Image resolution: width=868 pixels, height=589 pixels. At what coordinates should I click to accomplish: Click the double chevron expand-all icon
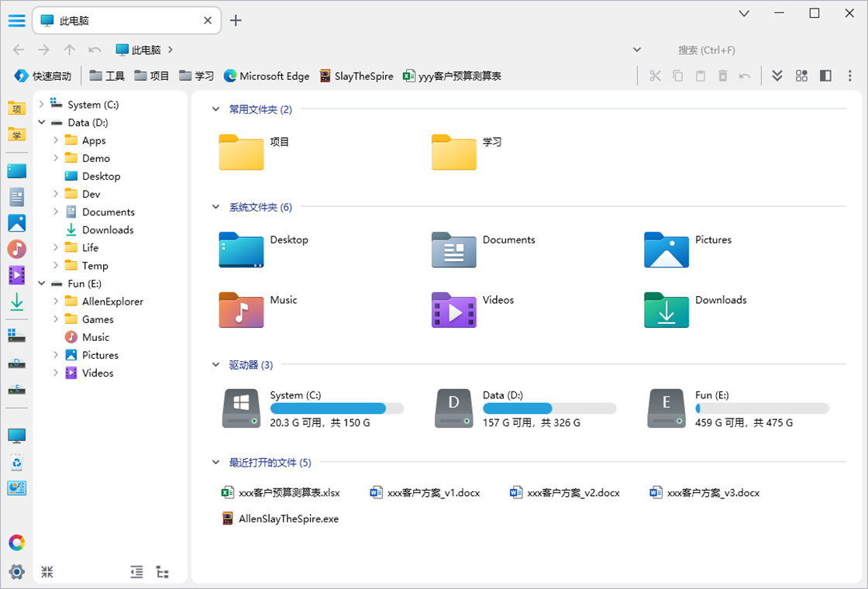[777, 76]
